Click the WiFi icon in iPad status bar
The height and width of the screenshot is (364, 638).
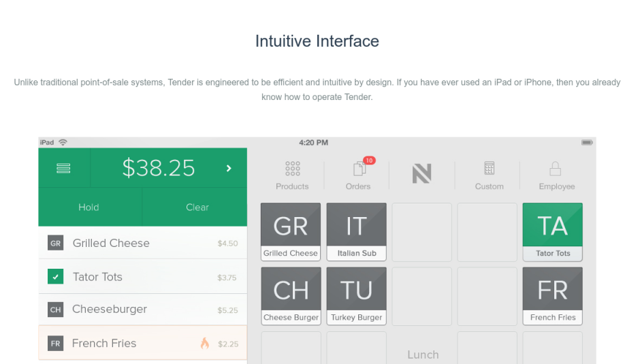click(x=63, y=142)
